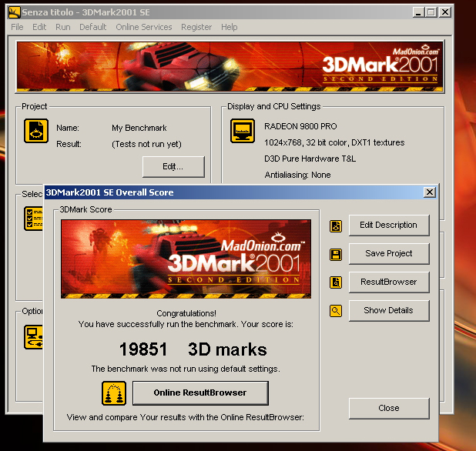Click the Project document icon
Screen dimensions: 476x451
36,131
